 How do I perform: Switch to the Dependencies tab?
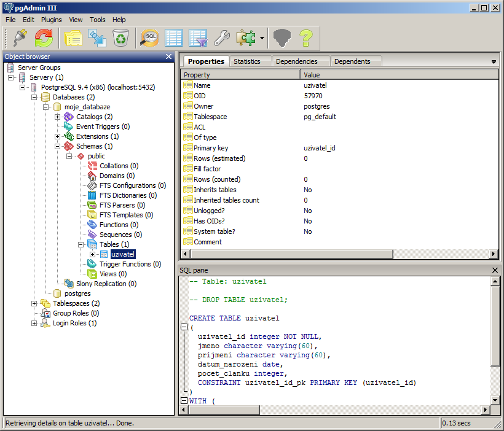296,61
